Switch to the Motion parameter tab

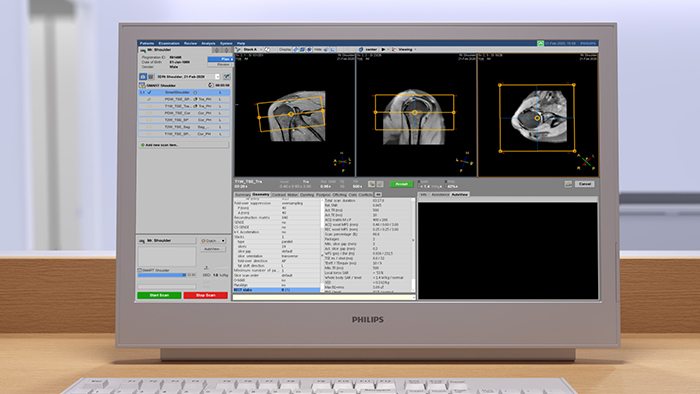(293, 195)
